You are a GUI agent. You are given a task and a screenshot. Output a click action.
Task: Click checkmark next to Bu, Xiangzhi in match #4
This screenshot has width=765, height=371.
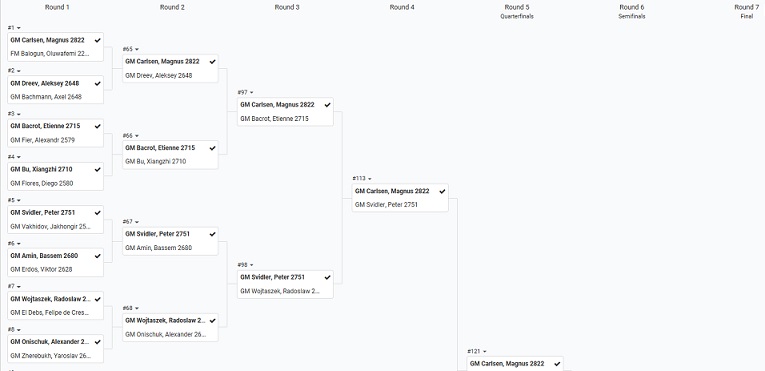coord(98,169)
